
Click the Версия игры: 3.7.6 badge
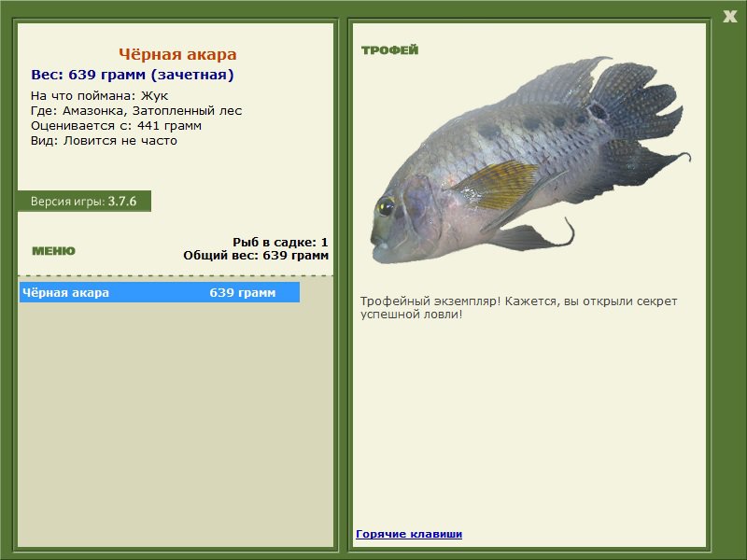[84, 201]
